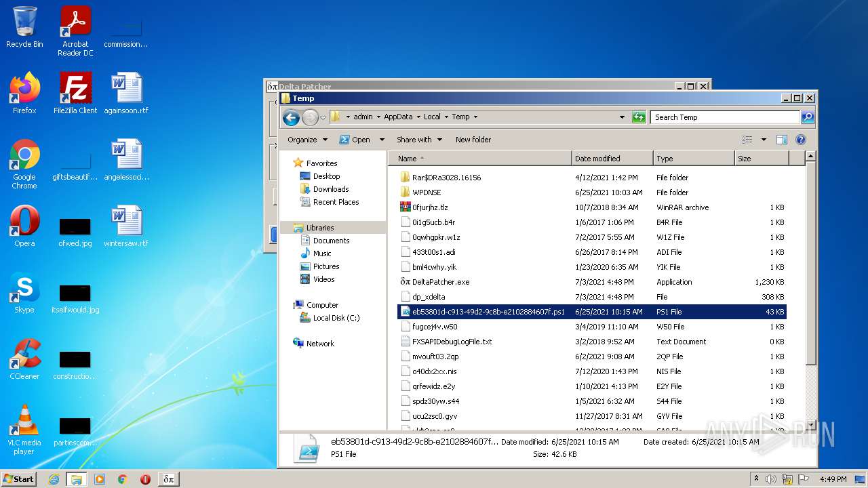Launch Google Chrome from desktop
The image size is (868, 488).
click(24, 163)
